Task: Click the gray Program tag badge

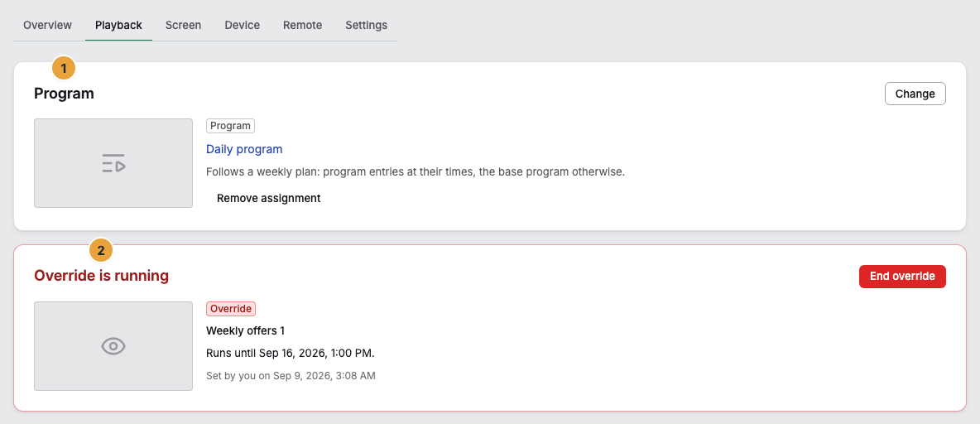Action: [x=231, y=126]
